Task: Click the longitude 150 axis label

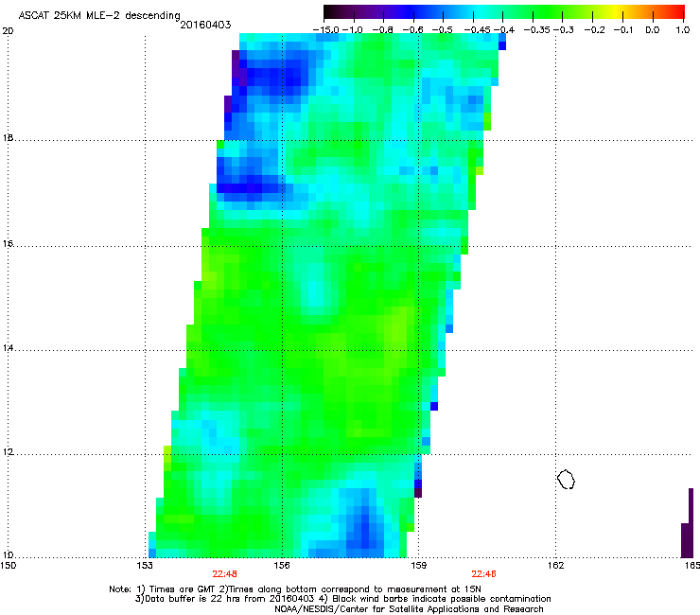Action: [8, 566]
